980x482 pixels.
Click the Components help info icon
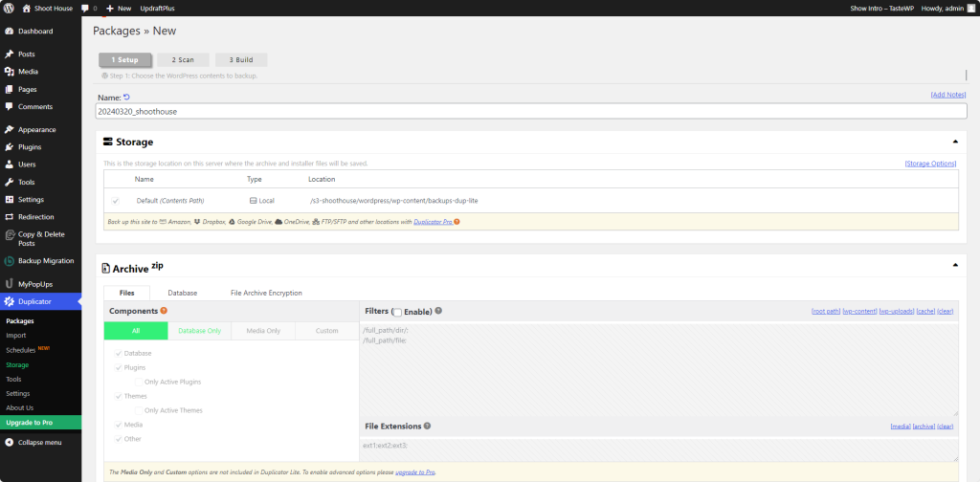coord(164,310)
